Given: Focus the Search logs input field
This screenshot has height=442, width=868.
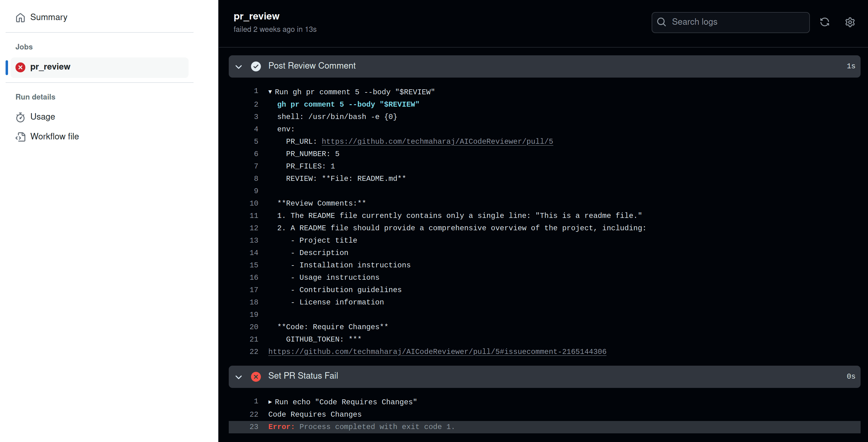Looking at the screenshot, I should (x=730, y=22).
